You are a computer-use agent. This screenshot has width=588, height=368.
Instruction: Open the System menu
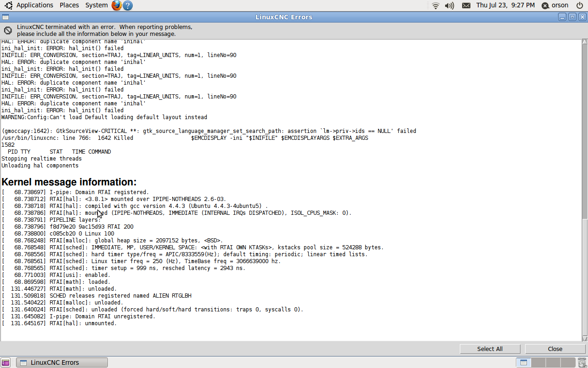96,5
